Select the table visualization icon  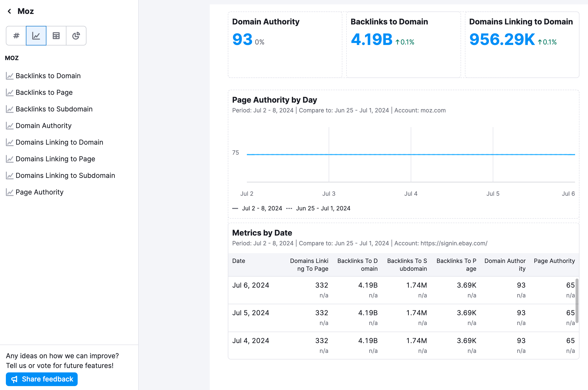(x=56, y=36)
